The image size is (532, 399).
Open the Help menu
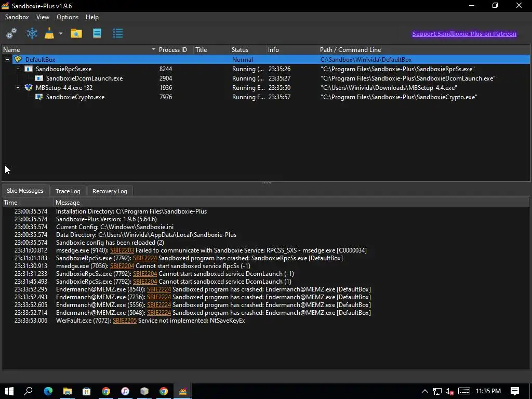click(92, 17)
